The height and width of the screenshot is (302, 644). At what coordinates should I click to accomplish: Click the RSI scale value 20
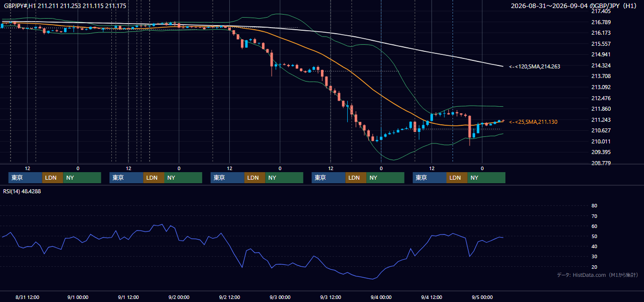coord(594,267)
